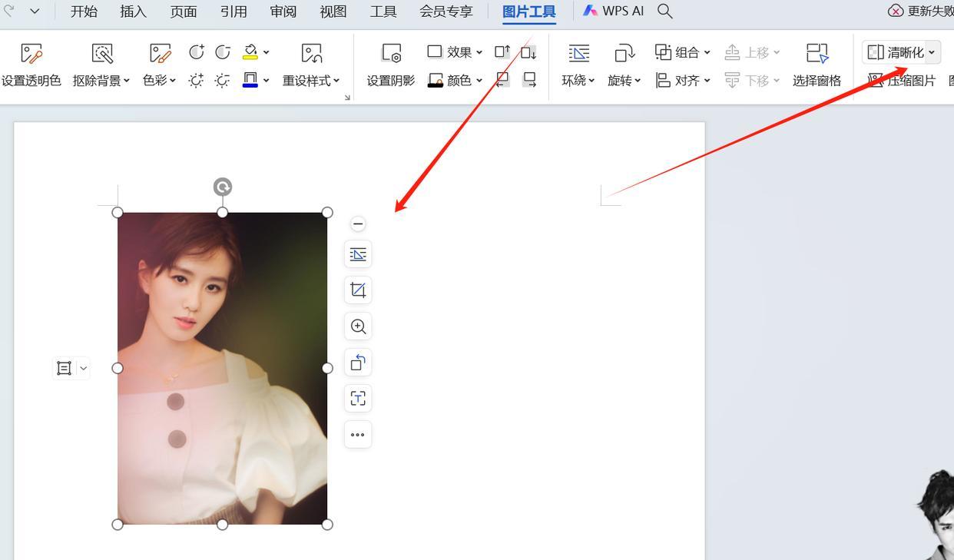954x560 pixels.
Task: Switch to the 审阅 tab
Action: [283, 12]
